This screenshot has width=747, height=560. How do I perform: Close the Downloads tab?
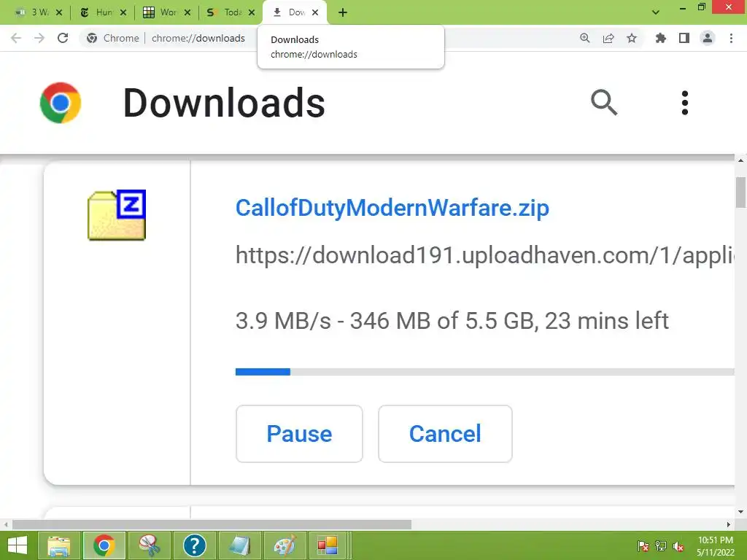[x=315, y=12]
